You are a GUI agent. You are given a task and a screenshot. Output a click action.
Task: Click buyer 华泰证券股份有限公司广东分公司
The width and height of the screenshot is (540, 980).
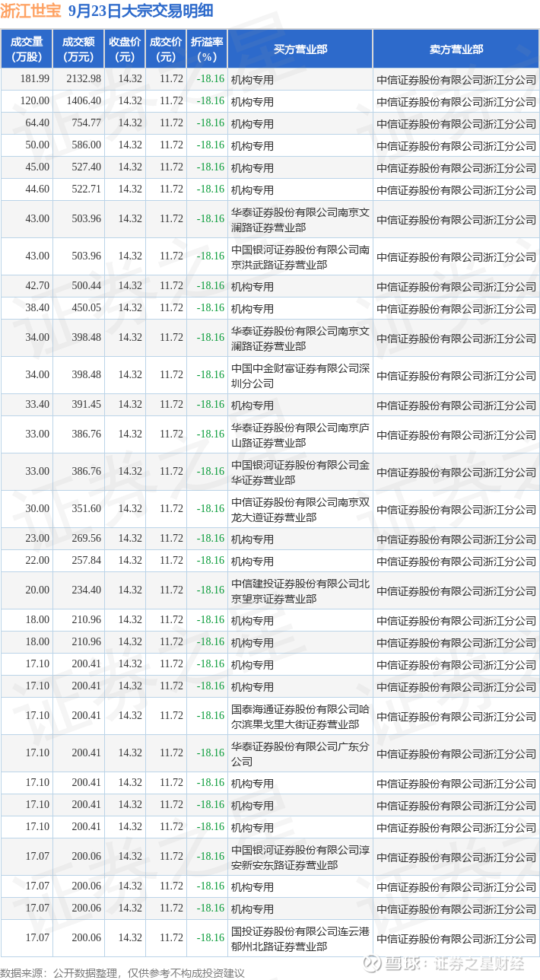click(x=300, y=753)
